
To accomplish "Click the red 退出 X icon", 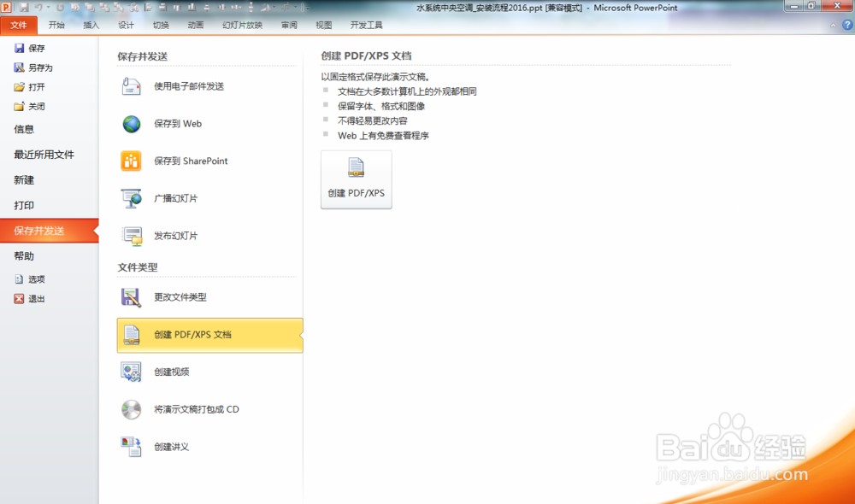I will pyautogui.click(x=19, y=299).
